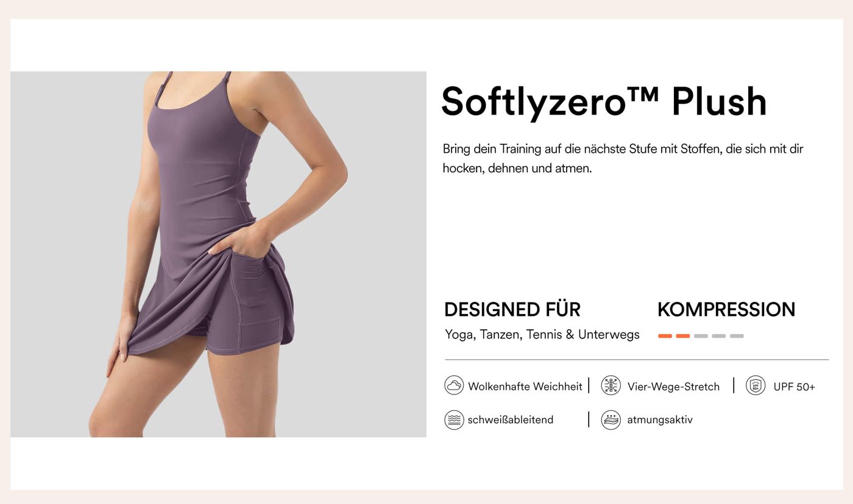Click the UPF 50+ shield icon
This screenshot has height=504, width=853.
click(756, 385)
